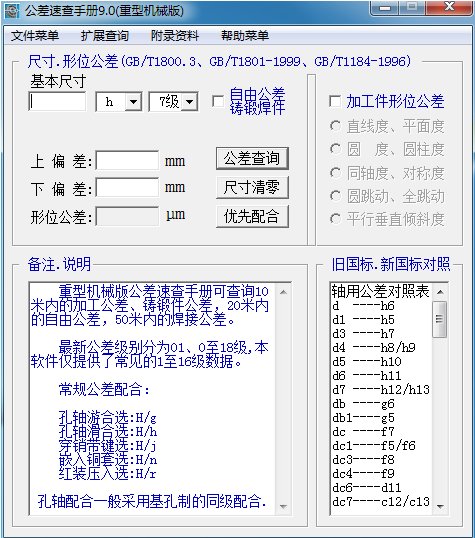Select row 'd4 ----h8/h9' in list
This screenshot has width=475, height=538.
coord(374,348)
